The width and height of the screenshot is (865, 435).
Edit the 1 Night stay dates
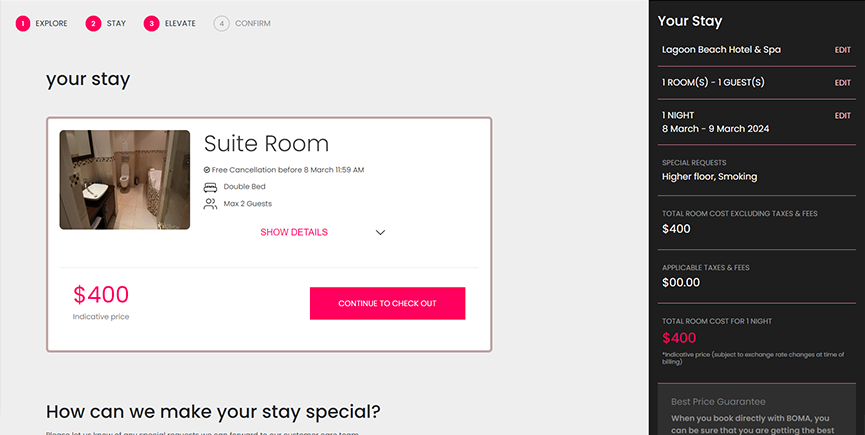pos(842,116)
